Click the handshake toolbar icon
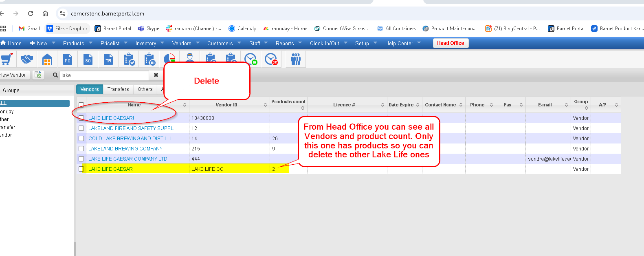Image resolution: width=644 pixels, height=256 pixels. point(27,60)
